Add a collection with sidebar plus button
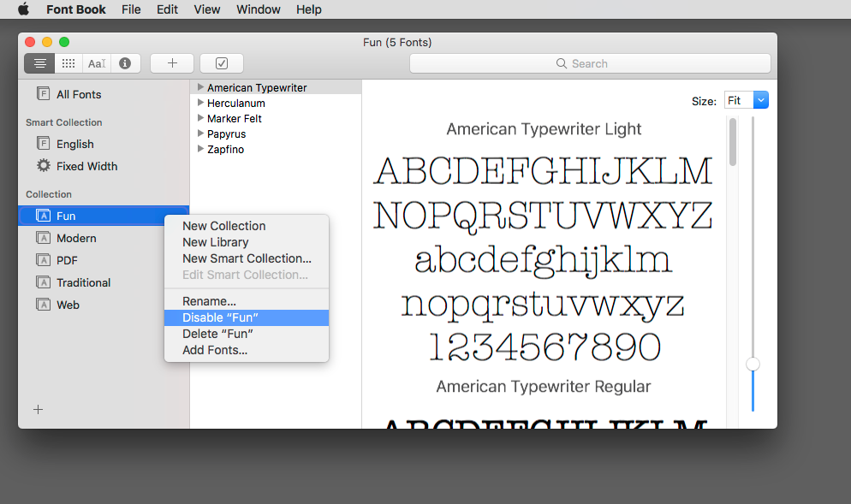851x504 pixels. (x=38, y=410)
